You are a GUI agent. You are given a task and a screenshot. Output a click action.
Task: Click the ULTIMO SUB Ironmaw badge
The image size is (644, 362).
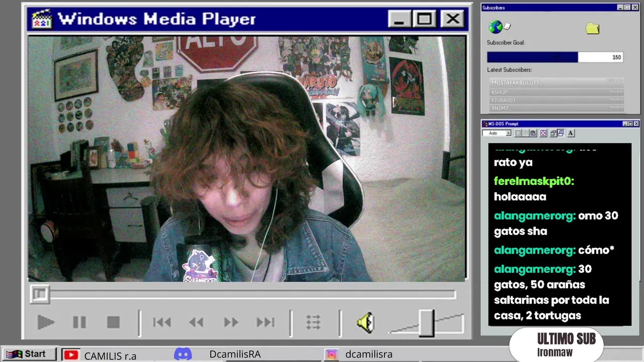coord(555,345)
